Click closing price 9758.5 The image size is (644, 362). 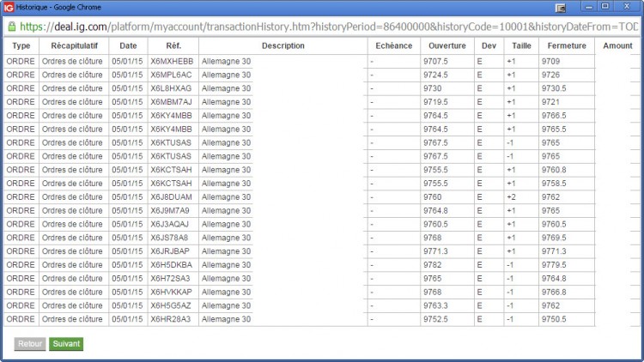pyautogui.click(x=554, y=184)
